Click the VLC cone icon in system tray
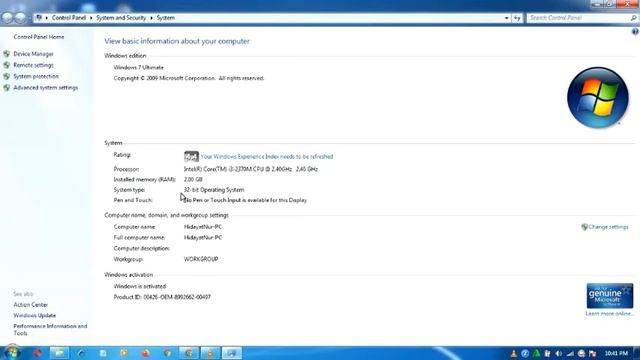This screenshot has height=360, width=640. (x=514, y=353)
